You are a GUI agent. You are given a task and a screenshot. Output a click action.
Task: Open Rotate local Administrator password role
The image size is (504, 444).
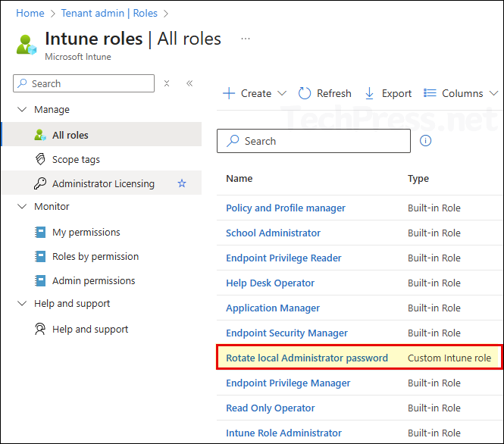point(307,358)
